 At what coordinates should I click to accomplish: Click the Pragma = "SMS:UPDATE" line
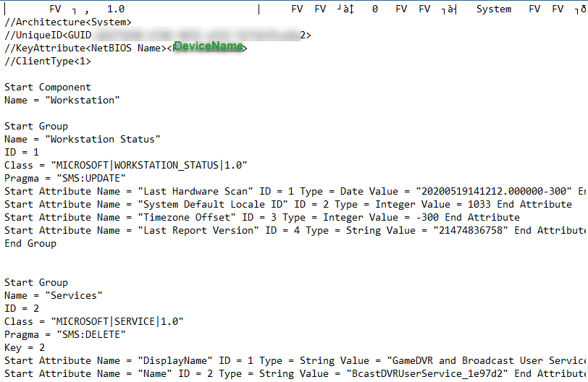(65, 179)
